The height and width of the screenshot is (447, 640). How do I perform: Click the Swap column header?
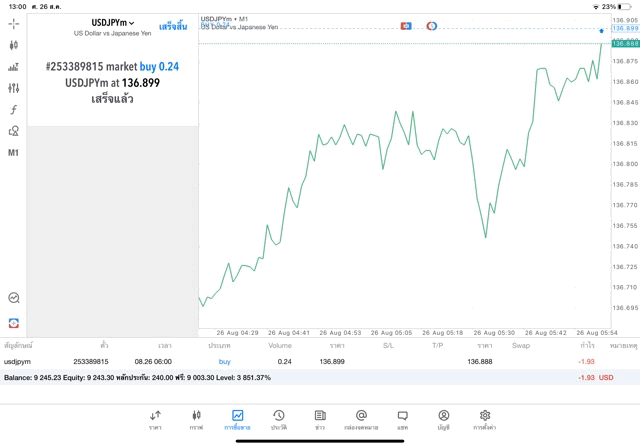pos(521,345)
